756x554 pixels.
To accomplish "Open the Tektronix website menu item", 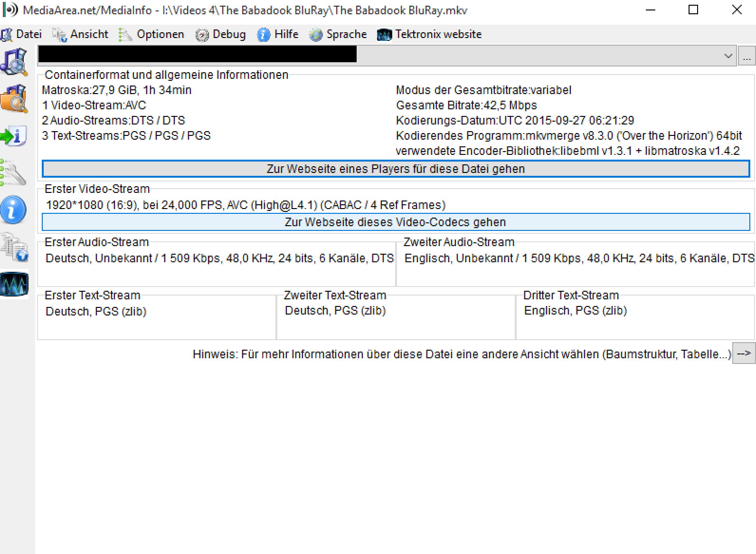I will [x=429, y=34].
